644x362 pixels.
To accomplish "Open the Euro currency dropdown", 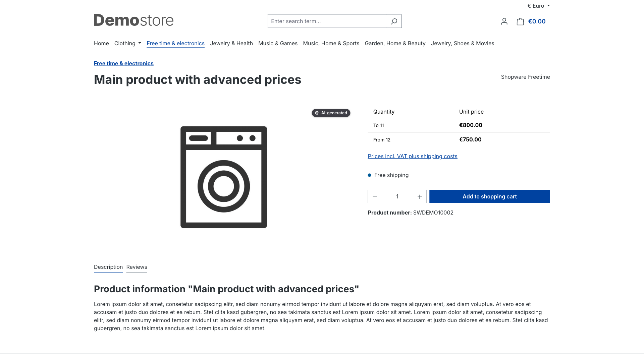I will pyautogui.click(x=539, y=6).
